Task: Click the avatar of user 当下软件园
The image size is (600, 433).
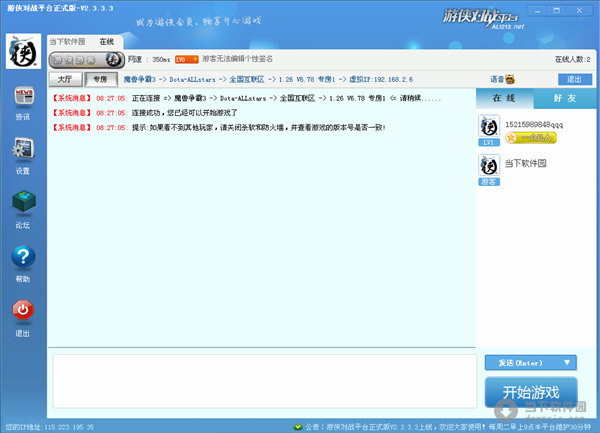Action: pos(489,165)
